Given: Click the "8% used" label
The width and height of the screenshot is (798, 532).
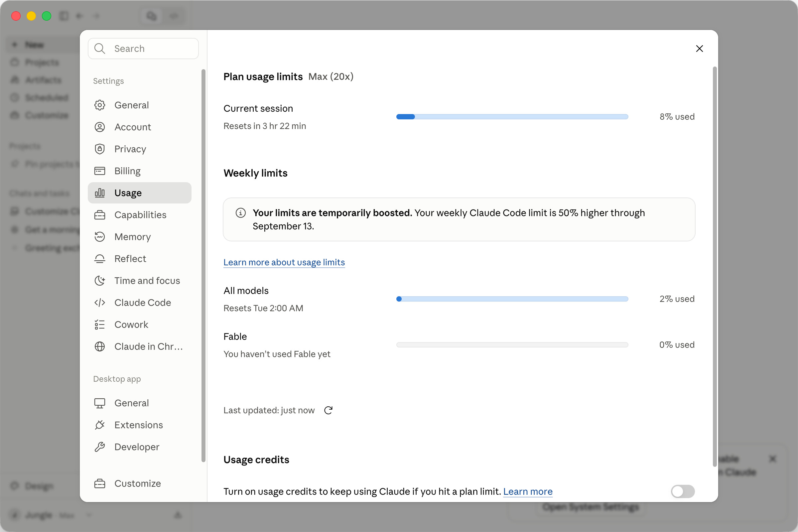Looking at the screenshot, I should (677, 117).
